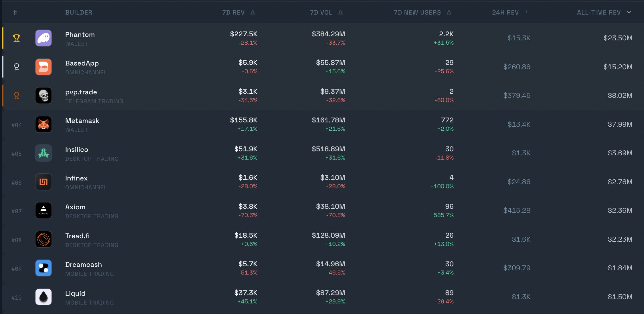Click pvp.trade's -60.0% new users change
The width and height of the screenshot is (644, 314).
(444, 100)
